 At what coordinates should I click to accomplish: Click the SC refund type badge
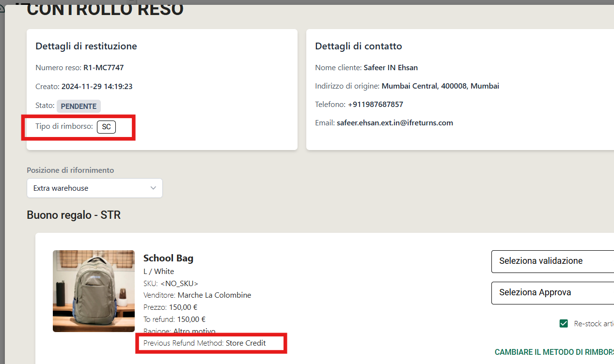106,127
